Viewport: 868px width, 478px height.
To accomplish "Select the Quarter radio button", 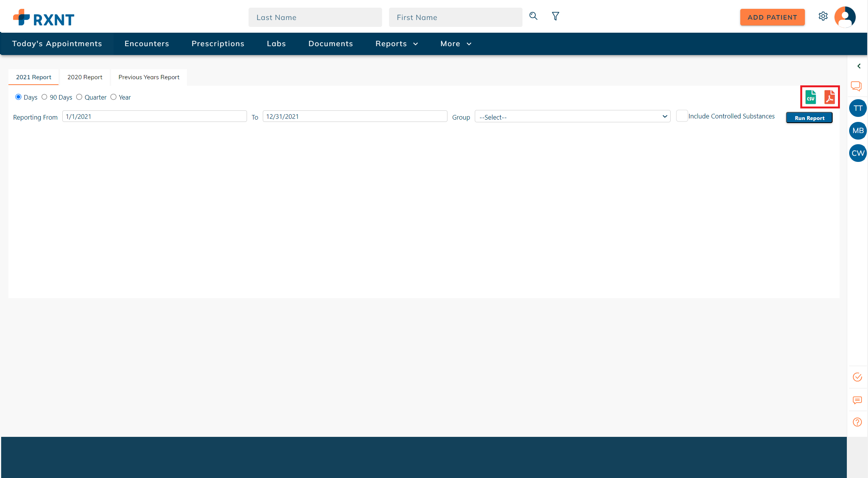I will [x=79, y=97].
